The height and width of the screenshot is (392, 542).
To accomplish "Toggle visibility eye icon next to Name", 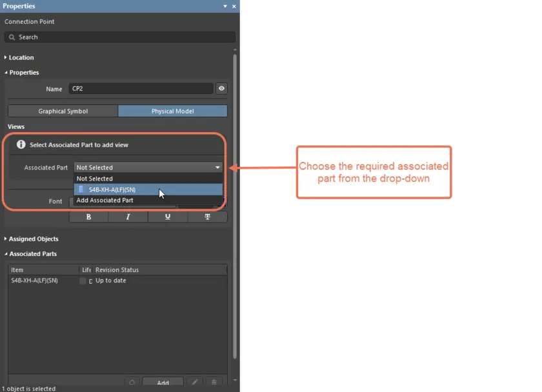I will pos(221,89).
